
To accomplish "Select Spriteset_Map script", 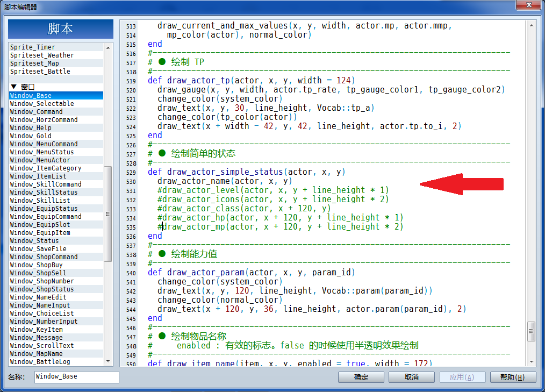I will [56, 63].
